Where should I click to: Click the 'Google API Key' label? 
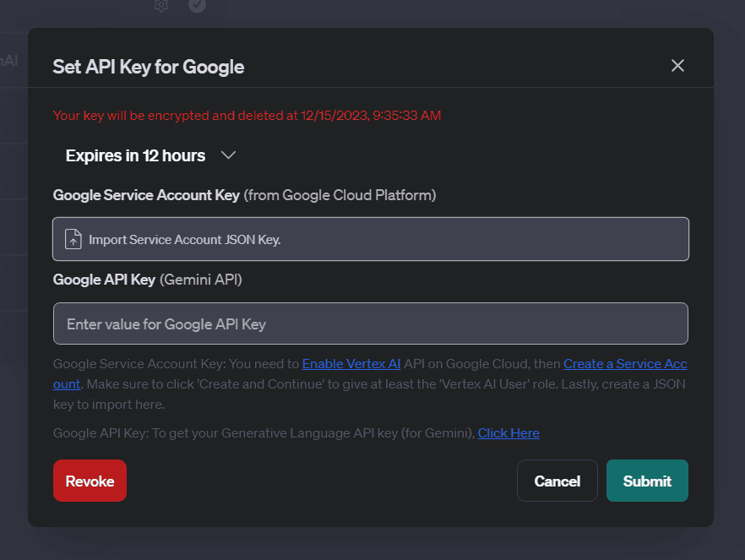104,280
